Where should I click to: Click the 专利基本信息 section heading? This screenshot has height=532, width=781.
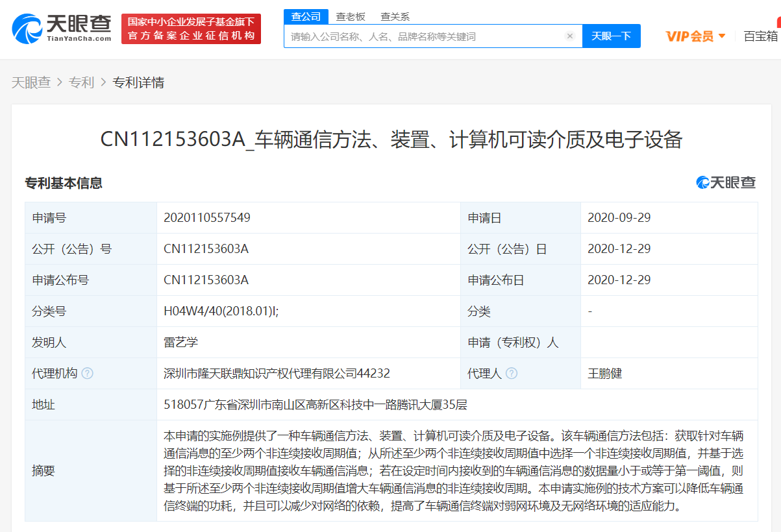[x=64, y=183]
